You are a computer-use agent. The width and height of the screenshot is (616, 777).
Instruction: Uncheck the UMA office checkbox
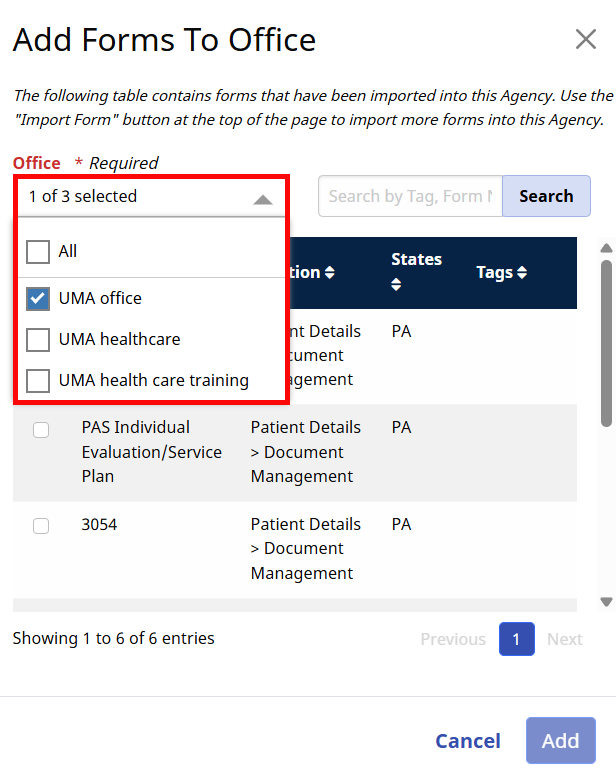coord(38,298)
